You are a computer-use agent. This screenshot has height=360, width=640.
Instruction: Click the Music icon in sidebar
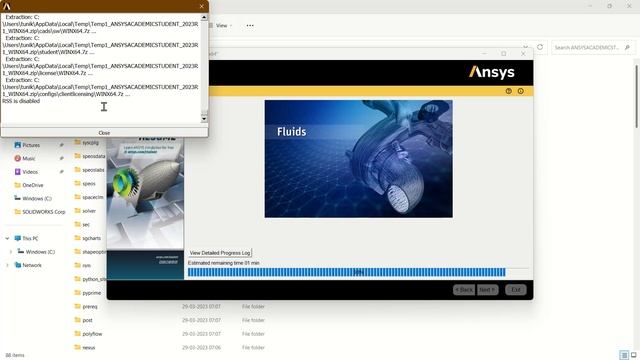pos(18,158)
